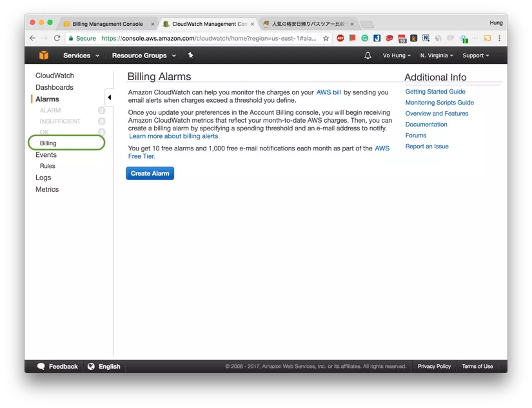Open the Getting Started Guide link
Image resolution: width=532 pixels, height=408 pixels.
pyautogui.click(x=435, y=92)
